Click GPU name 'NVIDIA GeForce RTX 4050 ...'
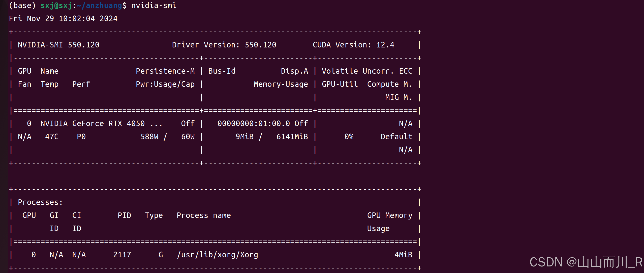The height and width of the screenshot is (273, 644). click(102, 123)
